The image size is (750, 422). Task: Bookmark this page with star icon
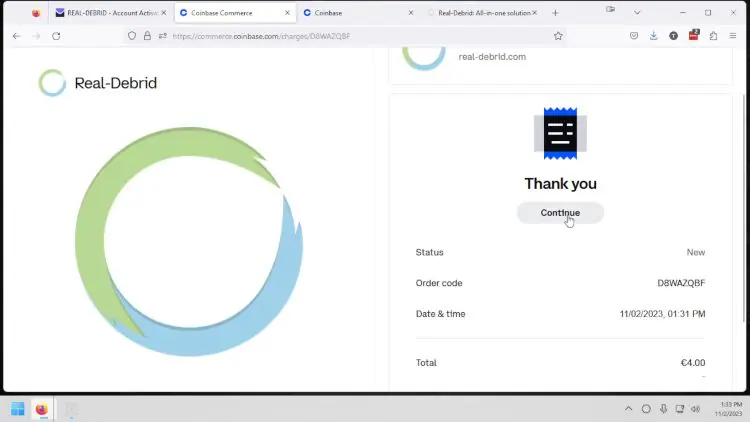pos(558,36)
